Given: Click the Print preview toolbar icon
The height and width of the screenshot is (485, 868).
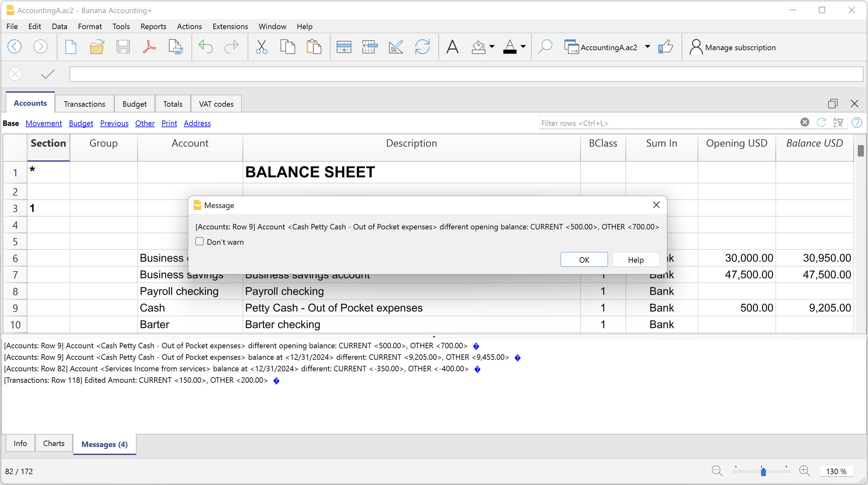Looking at the screenshot, I should (x=176, y=47).
